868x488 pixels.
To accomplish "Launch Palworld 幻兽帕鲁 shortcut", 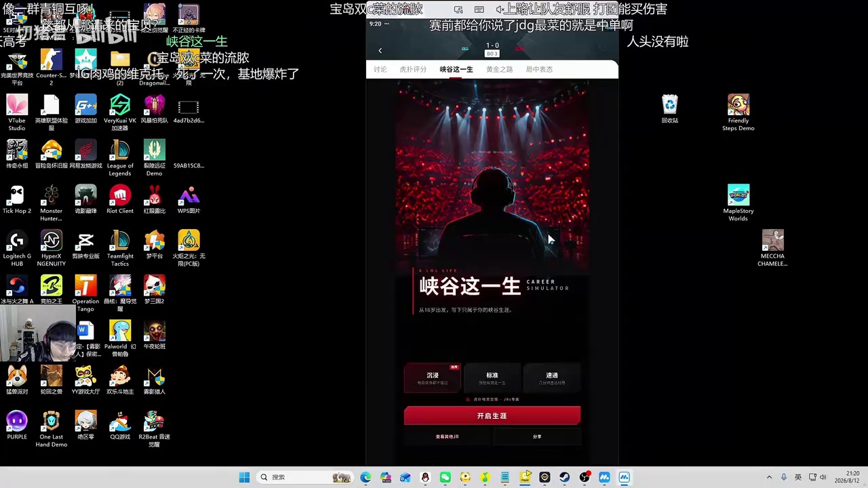I will point(120,338).
